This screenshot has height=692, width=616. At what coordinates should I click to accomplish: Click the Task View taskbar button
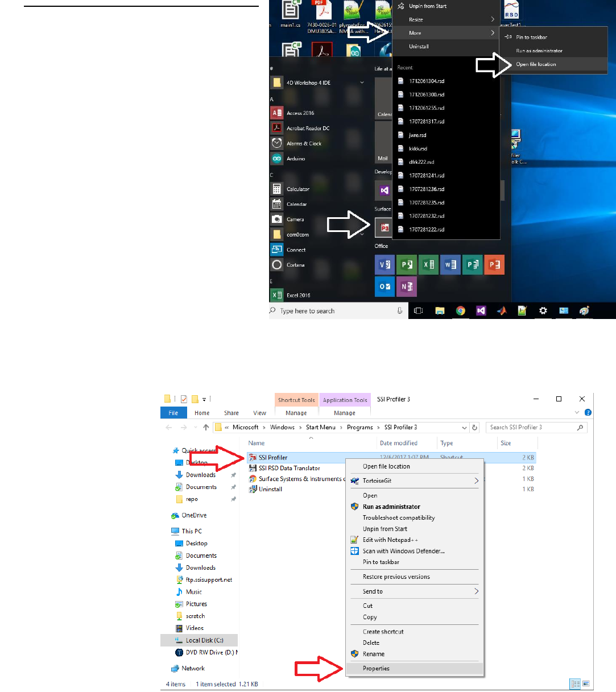click(x=419, y=310)
